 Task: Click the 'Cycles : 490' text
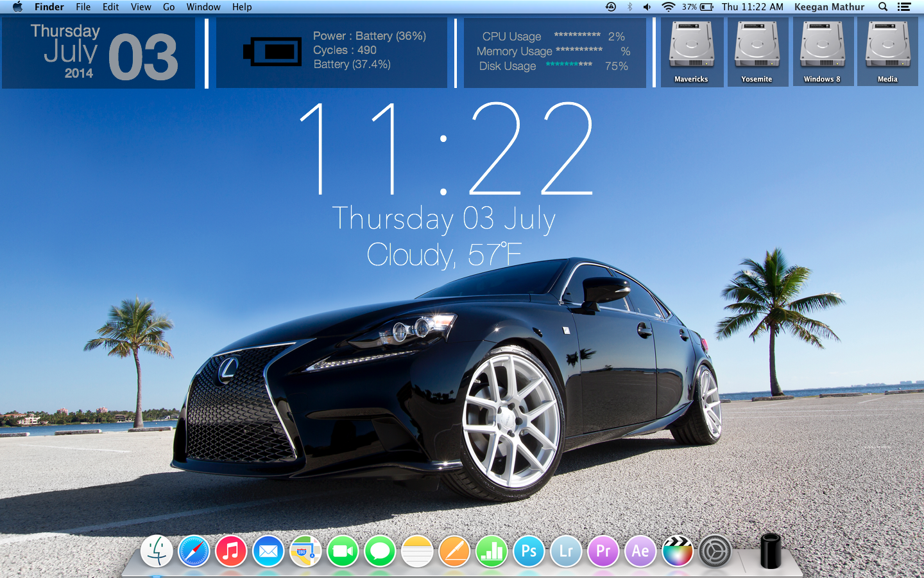pyautogui.click(x=345, y=50)
